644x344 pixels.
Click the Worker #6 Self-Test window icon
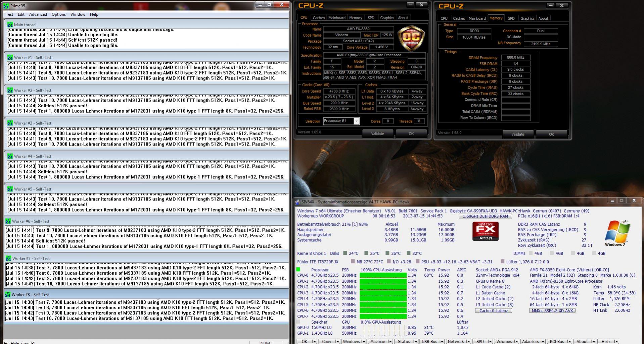pos(8,221)
